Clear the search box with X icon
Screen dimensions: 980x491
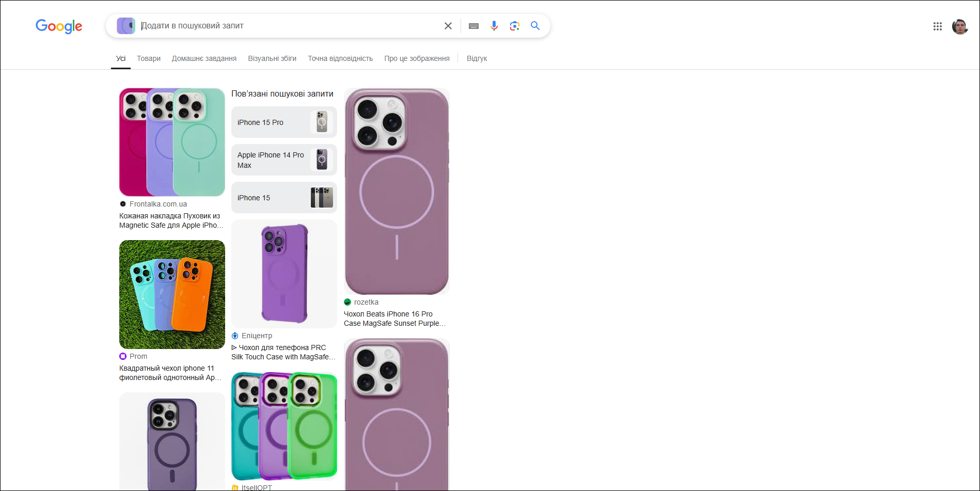(x=448, y=26)
